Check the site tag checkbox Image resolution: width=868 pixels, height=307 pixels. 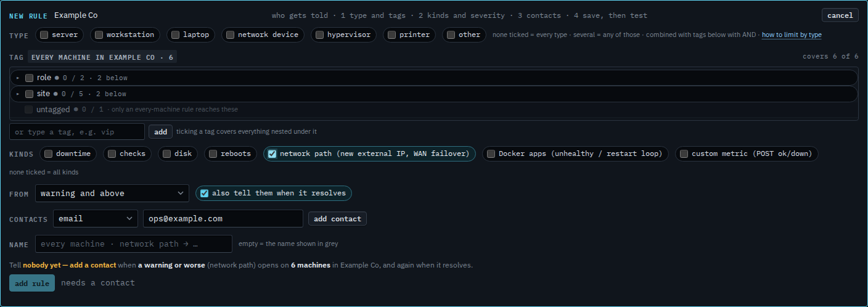[x=29, y=94]
